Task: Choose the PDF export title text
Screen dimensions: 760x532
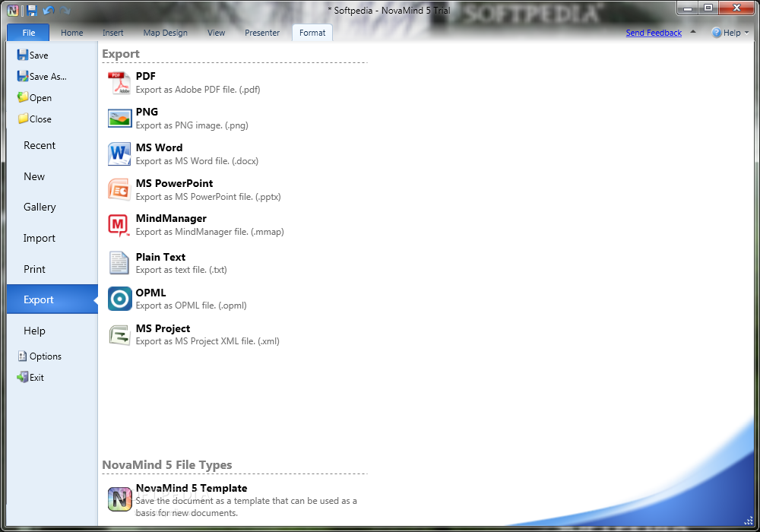Action: [145, 76]
